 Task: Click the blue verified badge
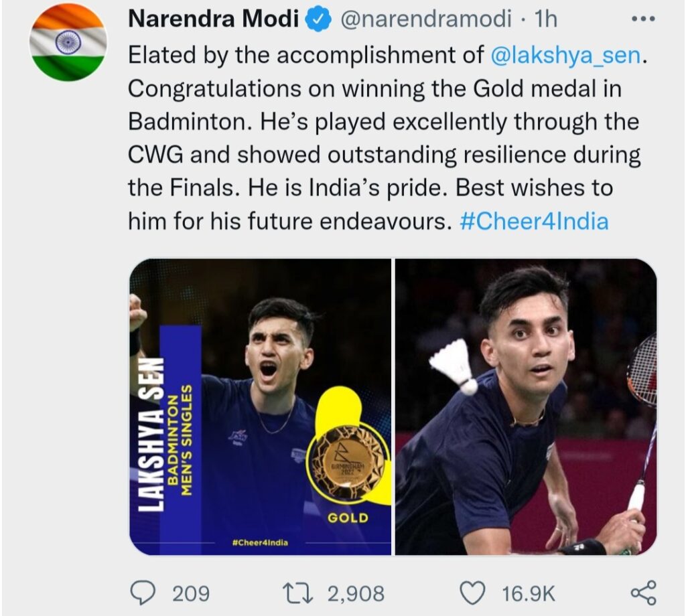(x=320, y=19)
